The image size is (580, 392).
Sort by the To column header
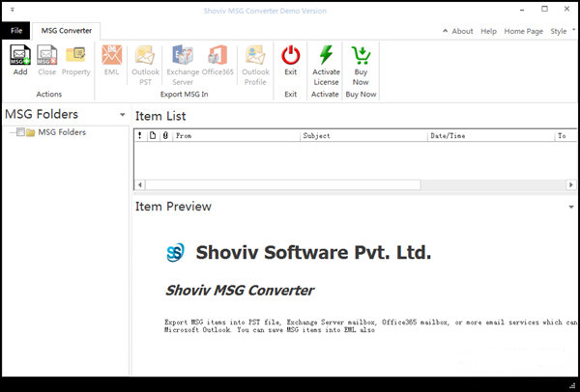(565, 135)
